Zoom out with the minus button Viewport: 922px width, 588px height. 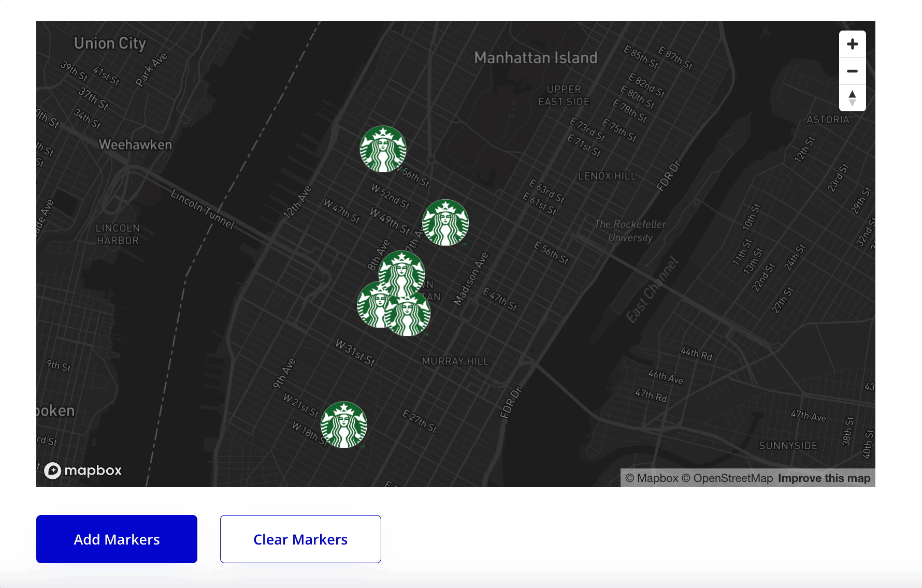click(x=852, y=71)
